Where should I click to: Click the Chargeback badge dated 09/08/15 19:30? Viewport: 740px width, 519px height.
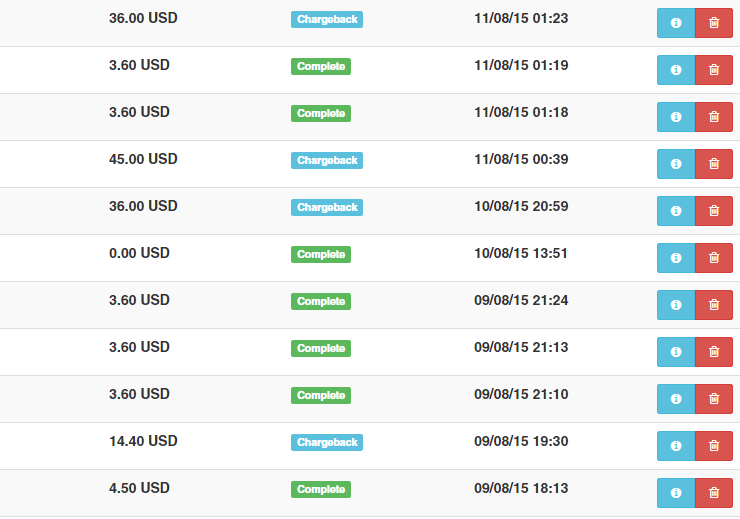pos(327,443)
